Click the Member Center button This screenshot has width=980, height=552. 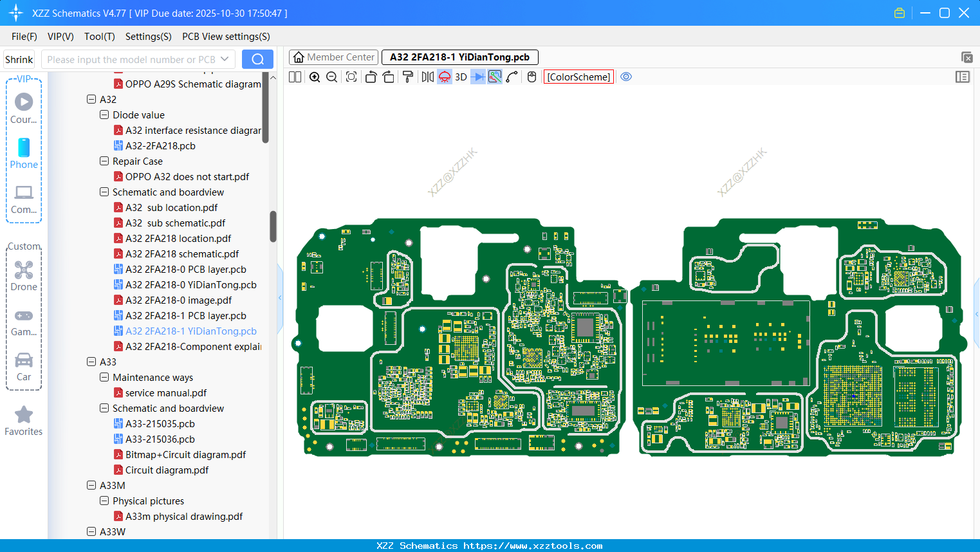333,57
